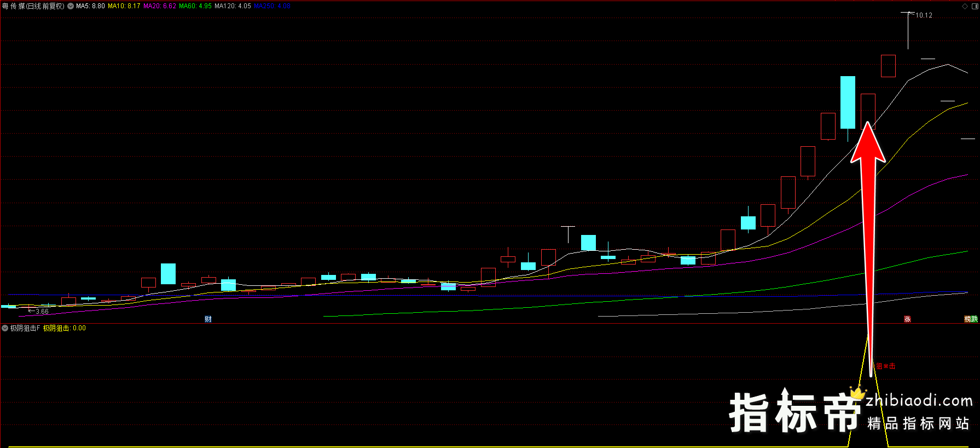Open the dropdown beside 粤传媒(日线.前复权)
Image resolution: width=980 pixels, height=448 pixels.
[71, 6]
